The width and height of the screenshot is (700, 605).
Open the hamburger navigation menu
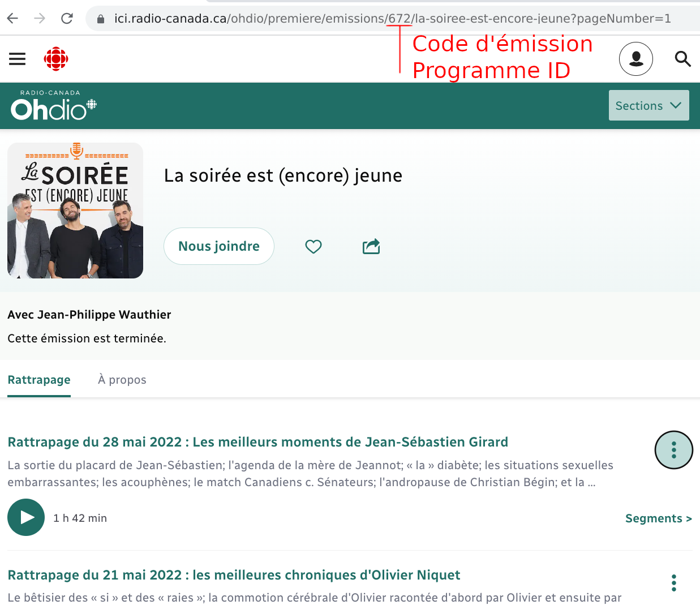coord(17,59)
